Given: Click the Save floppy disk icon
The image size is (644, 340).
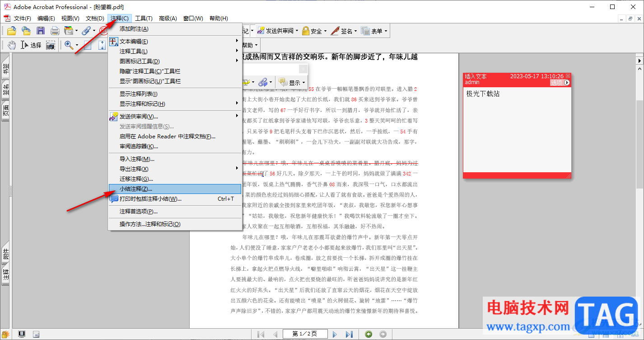Looking at the screenshot, I should [x=41, y=31].
